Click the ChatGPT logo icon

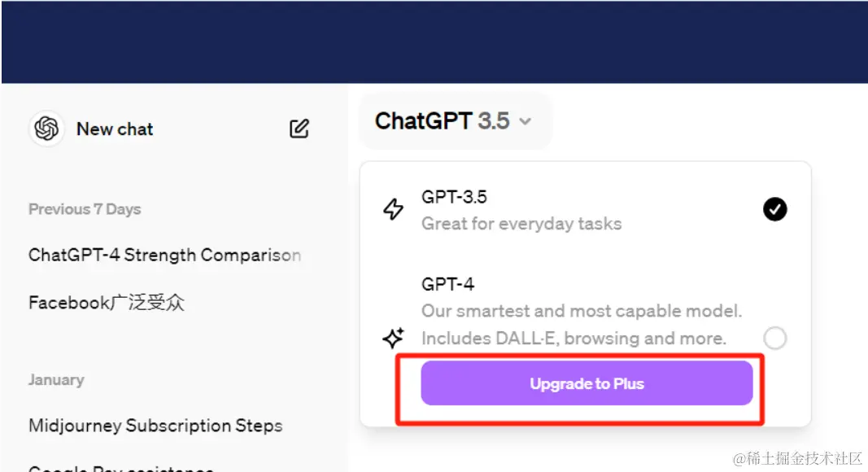click(x=47, y=129)
